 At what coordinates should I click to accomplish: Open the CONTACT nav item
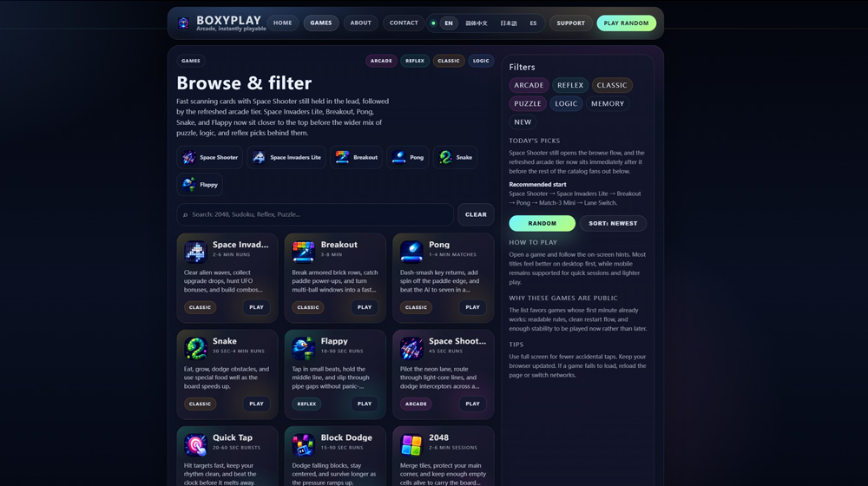coord(404,23)
